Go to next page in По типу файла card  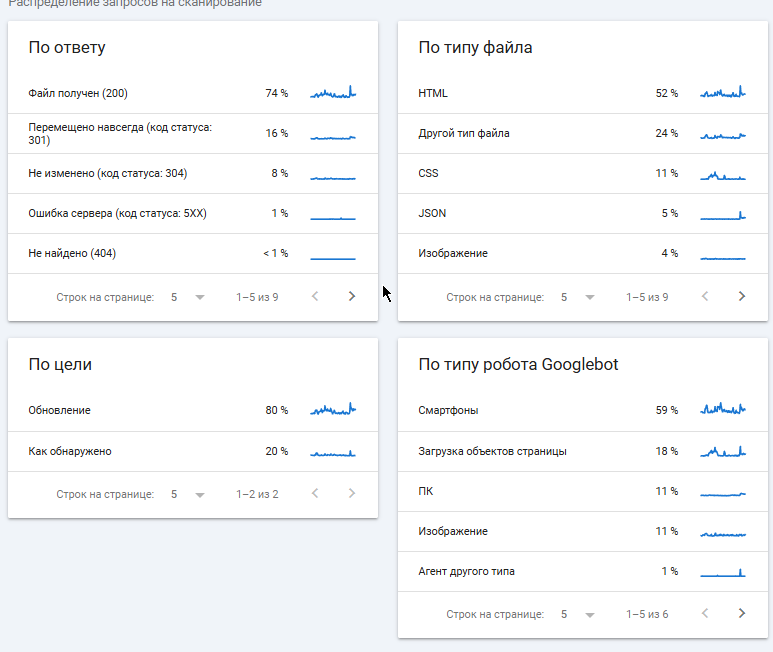(x=742, y=296)
